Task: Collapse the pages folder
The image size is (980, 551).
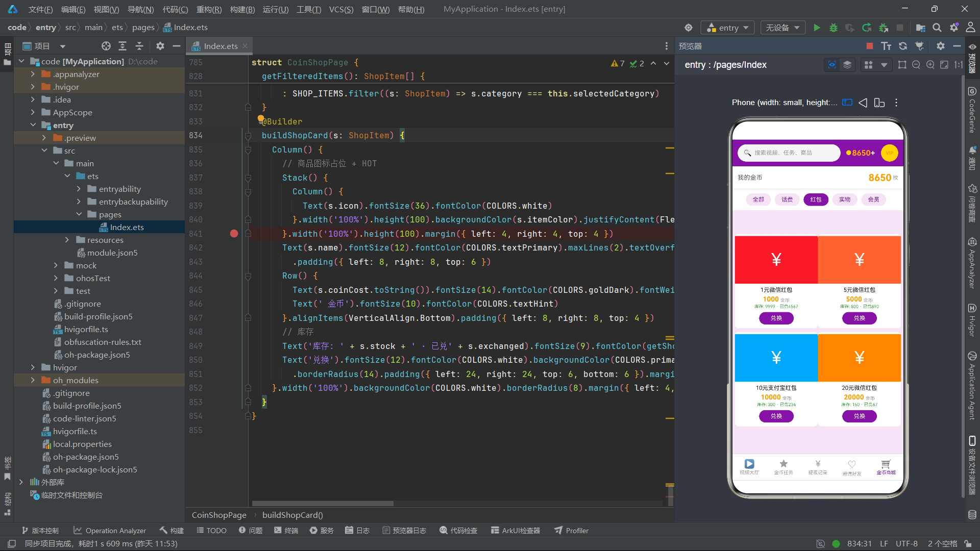Action: [79, 214]
